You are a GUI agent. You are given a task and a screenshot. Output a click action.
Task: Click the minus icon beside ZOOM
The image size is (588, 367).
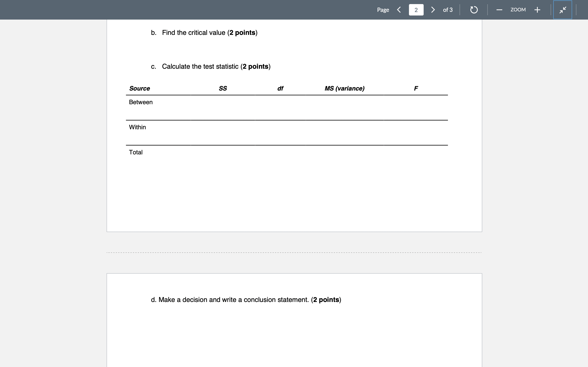[x=499, y=10]
